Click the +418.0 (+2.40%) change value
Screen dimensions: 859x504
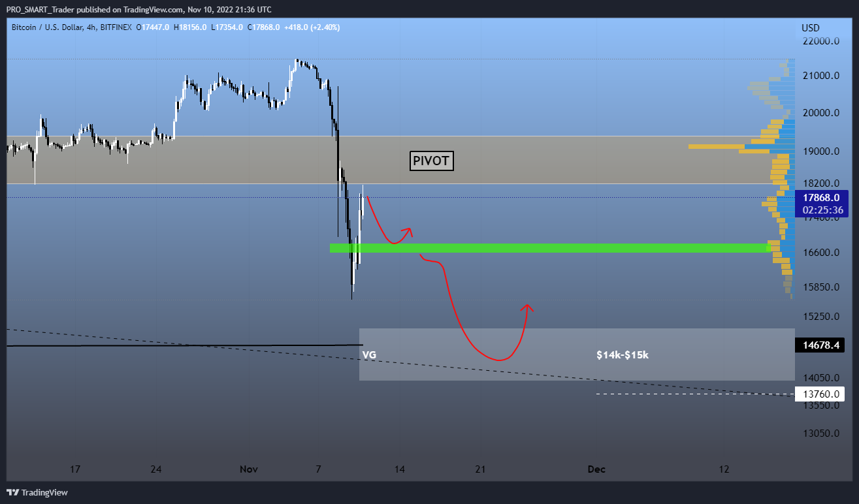(312, 27)
